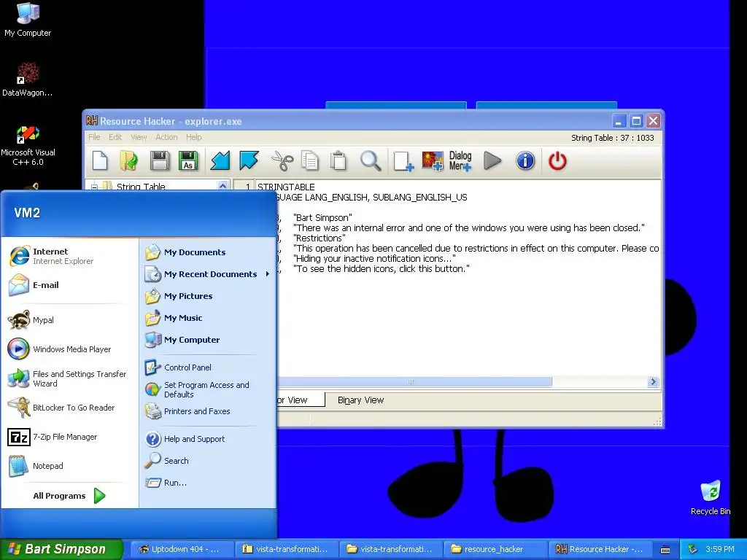The height and width of the screenshot is (560, 747).
Task: Open My Pictures from the Start menu
Action: 208,296
